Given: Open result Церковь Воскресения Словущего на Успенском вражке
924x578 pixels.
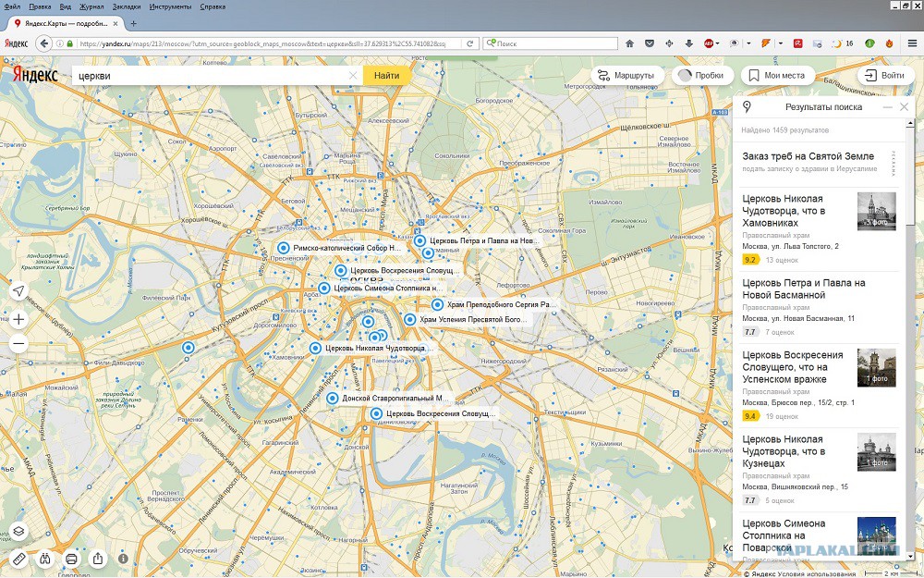Looking at the screenshot, I should click(x=793, y=367).
